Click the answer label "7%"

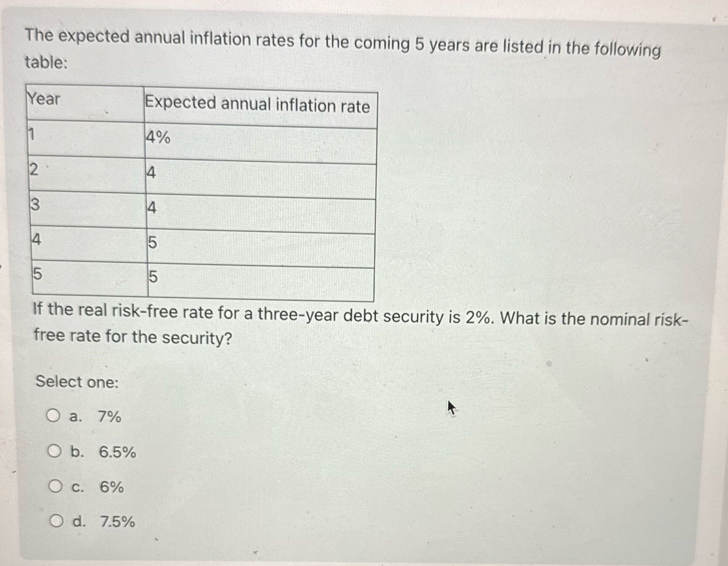(109, 416)
